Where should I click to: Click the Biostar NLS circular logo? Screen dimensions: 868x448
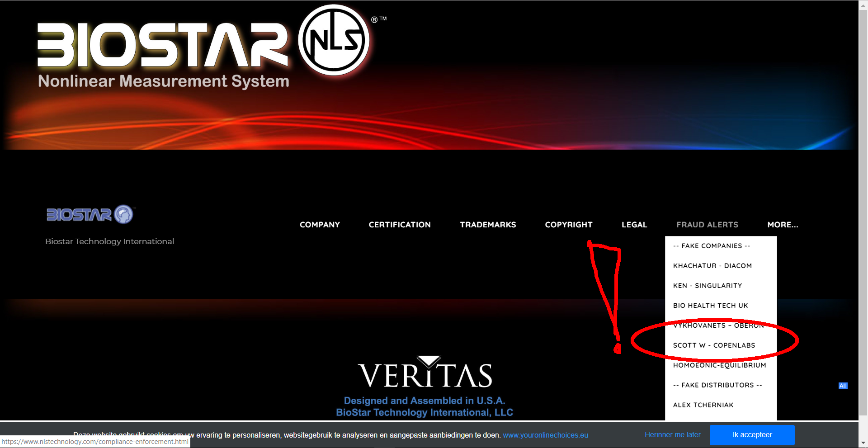pos(334,40)
